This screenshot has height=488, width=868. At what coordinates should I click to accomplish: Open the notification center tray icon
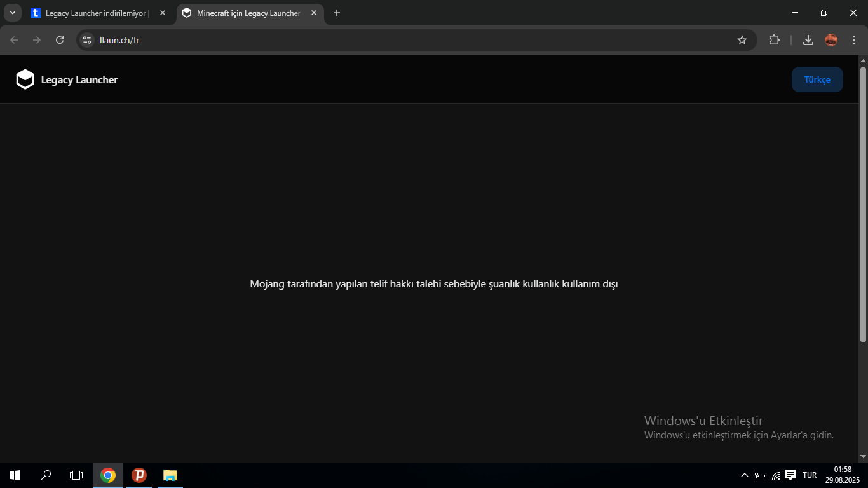pos(790,475)
